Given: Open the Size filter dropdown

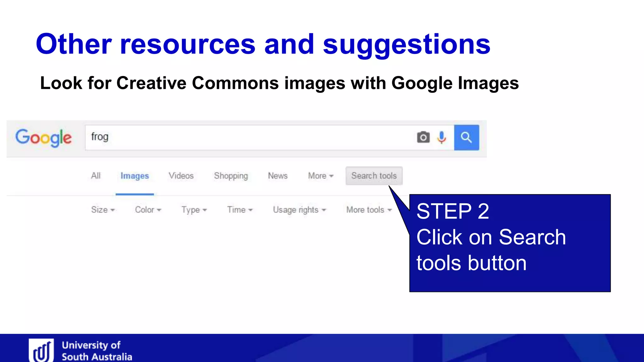Looking at the screenshot, I should click(103, 210).
